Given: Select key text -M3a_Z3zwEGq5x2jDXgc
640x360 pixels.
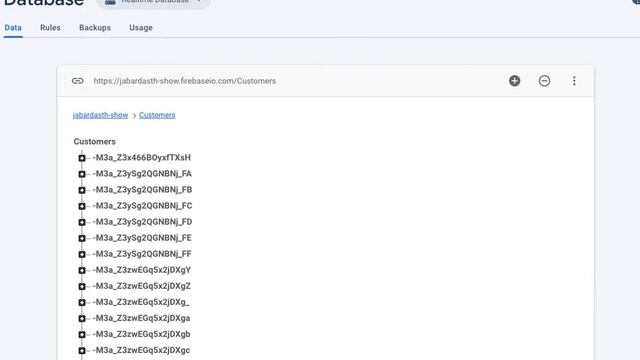Looking at the screenshot, I should pos(141,350).
